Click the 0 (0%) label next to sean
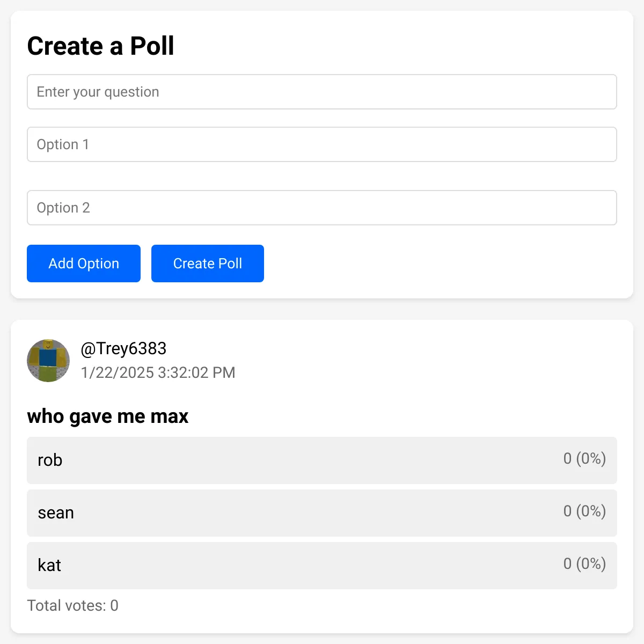 pyautogui.click(x=584, y=511)
